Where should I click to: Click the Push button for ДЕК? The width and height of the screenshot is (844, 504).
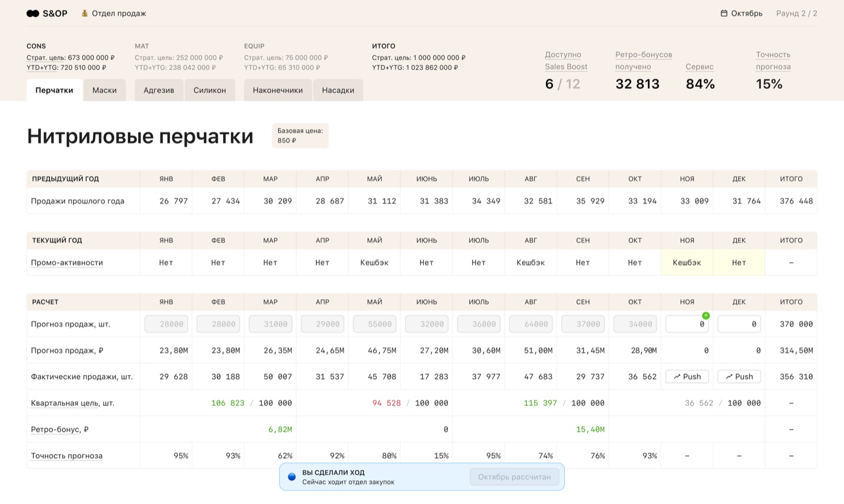[739, 376]
